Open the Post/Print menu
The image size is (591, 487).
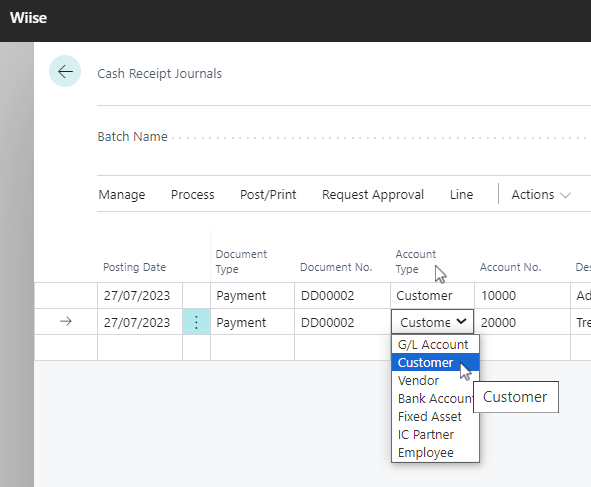pos(268,195)
